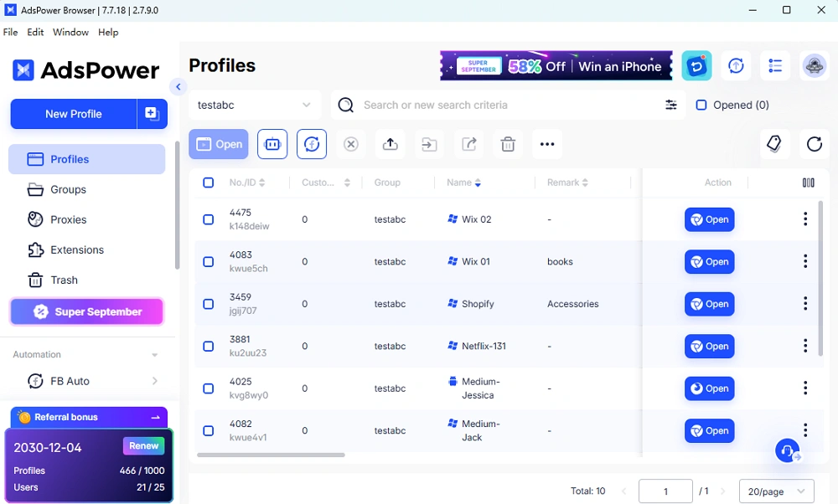Viewport: 838px width, 504px height.
Task: Toggle the Opened (0) checkbox
Action: [x=702, y=105]
